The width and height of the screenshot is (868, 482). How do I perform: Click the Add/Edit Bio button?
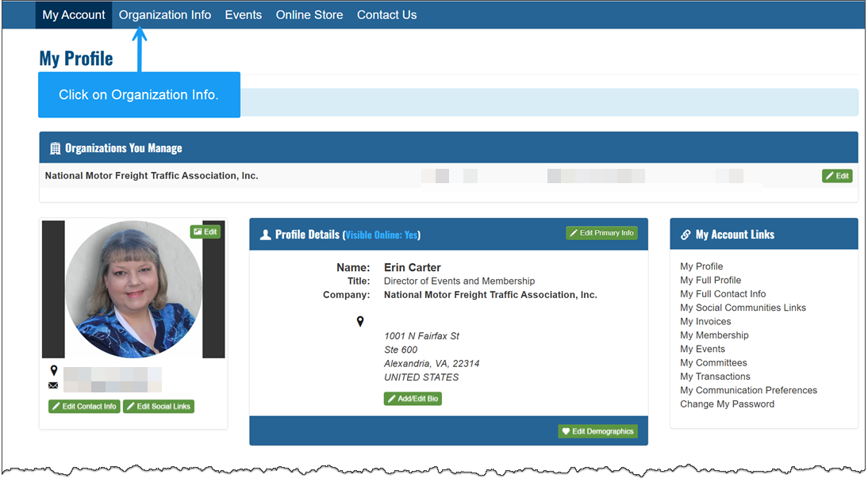pyautogui.click(x=413, y=399)
